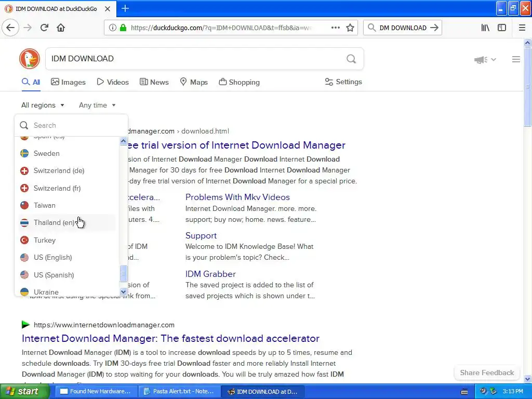Click the go arrow in browser search box
Image resolution: width=532 pixels, height=399 pixels.
[x=434, y=28]
